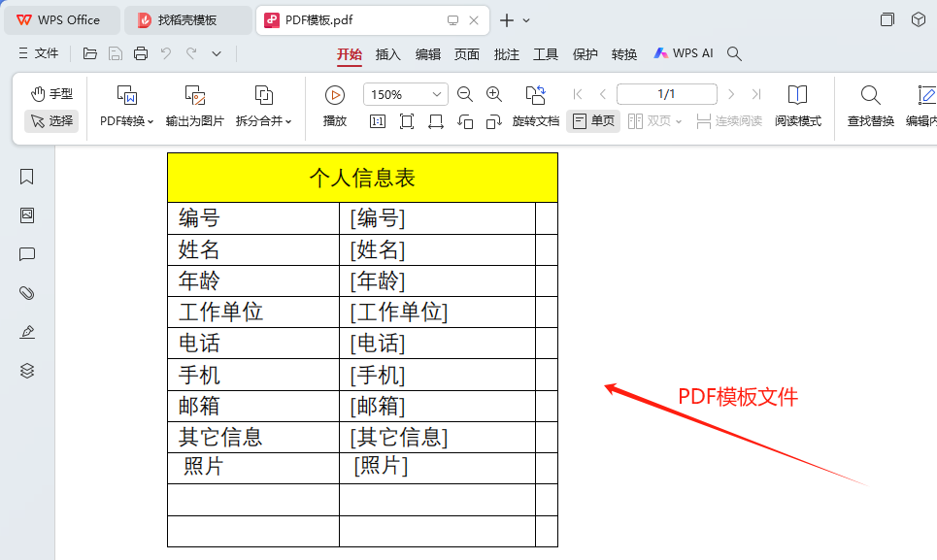
Task: Switch to 双页 two-page view
Action: click(x=653, y=122)
